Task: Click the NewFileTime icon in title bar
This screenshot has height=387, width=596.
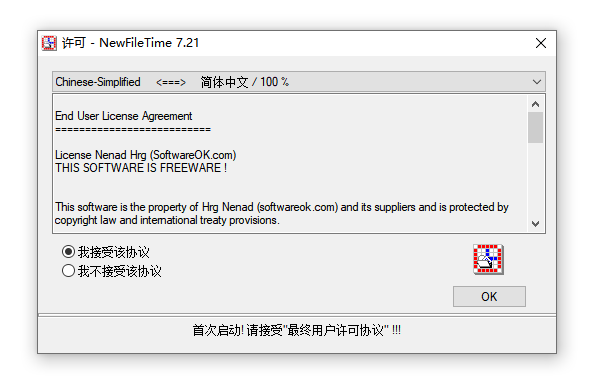Action: (49, 43)
